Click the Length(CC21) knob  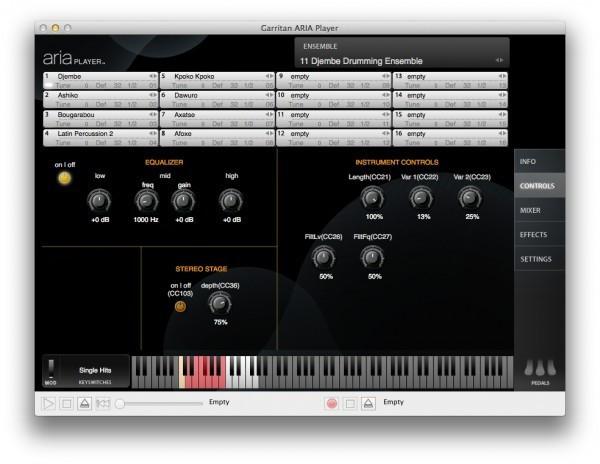[372, 198]
